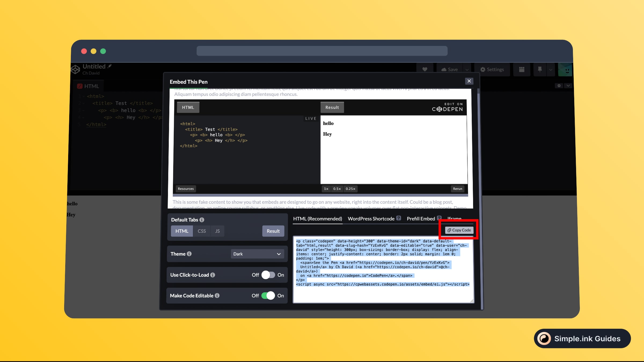Toggle the Make Code Editable switch

268,295
